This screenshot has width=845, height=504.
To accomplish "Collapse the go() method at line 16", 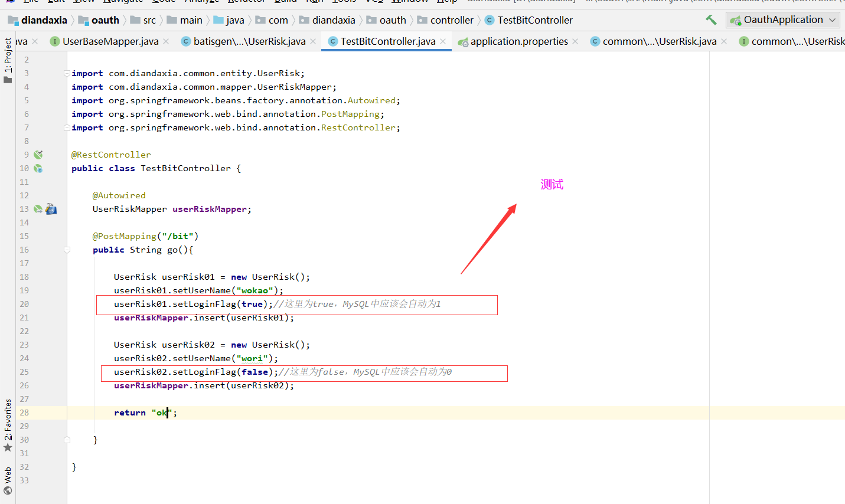I will click(x=67, y=250).
